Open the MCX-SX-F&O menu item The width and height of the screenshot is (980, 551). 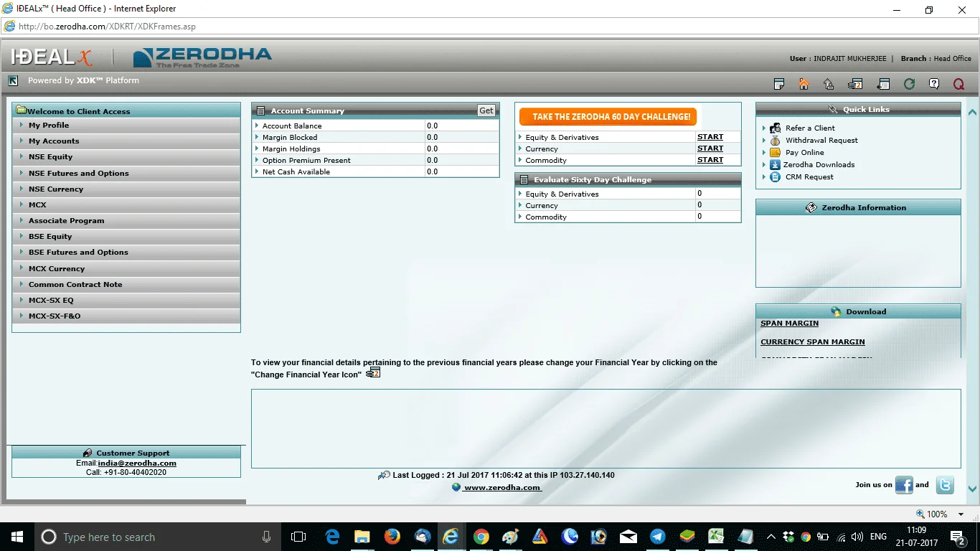[126, 316]
